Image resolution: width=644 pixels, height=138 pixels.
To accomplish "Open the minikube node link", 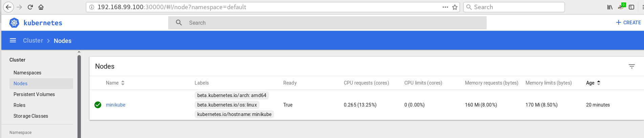I will [115, 105].
